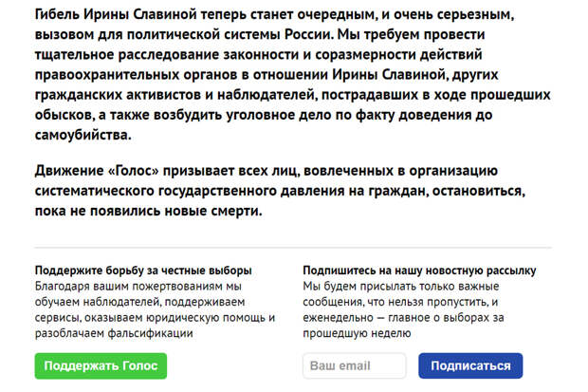Screen dimensions: 588x392
Task: Click the word самоубийства ending first paragraph
Action: pyautogui.click(x=83, y=135)
